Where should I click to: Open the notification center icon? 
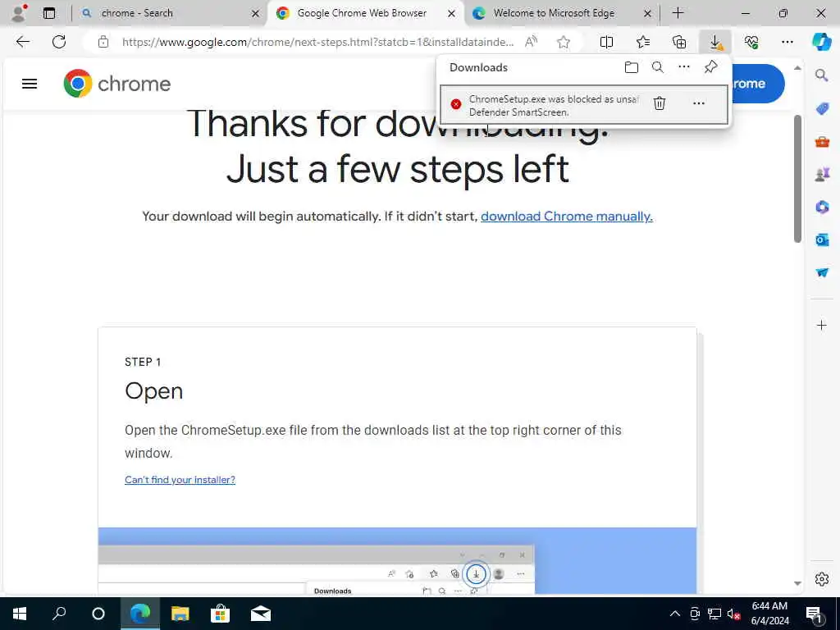pos(815,614)
